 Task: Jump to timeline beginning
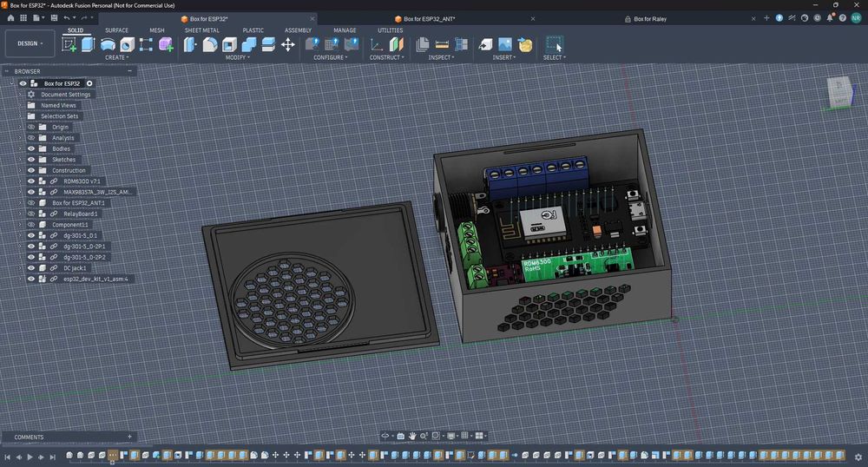pos(7,457)
